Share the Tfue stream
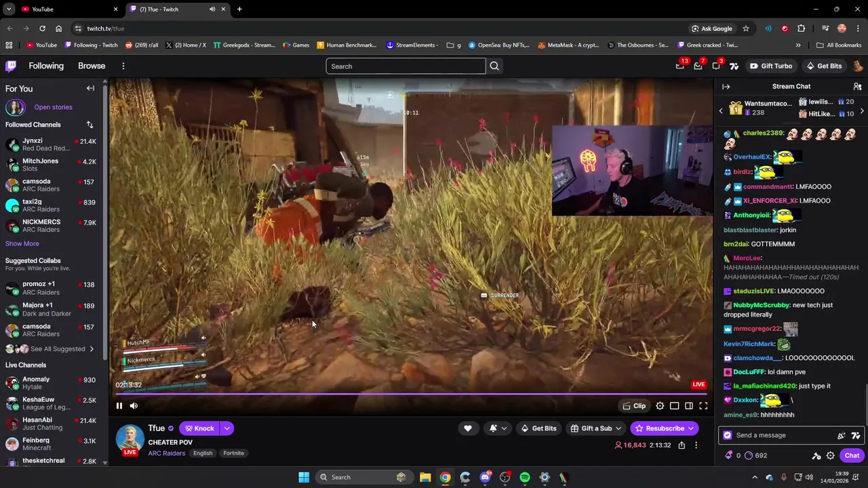This screenshot has width=868, height=488. coord(682,445)
